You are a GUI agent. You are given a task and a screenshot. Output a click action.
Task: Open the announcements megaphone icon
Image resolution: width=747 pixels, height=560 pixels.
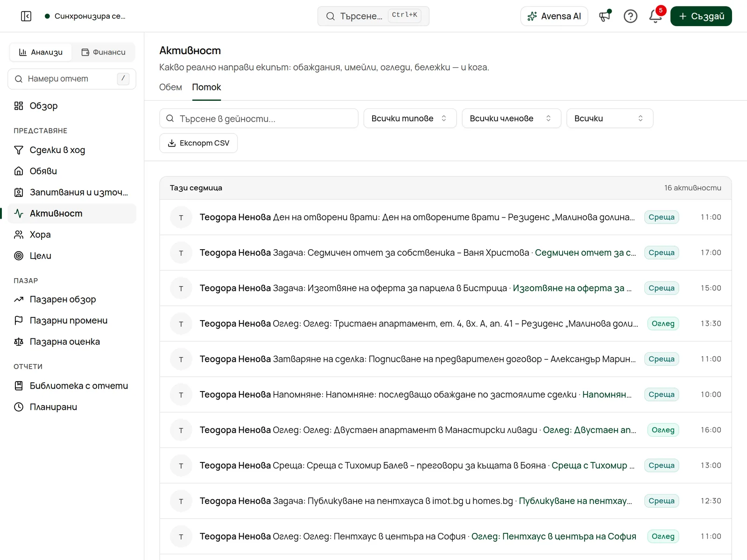[x=605, y=16]
